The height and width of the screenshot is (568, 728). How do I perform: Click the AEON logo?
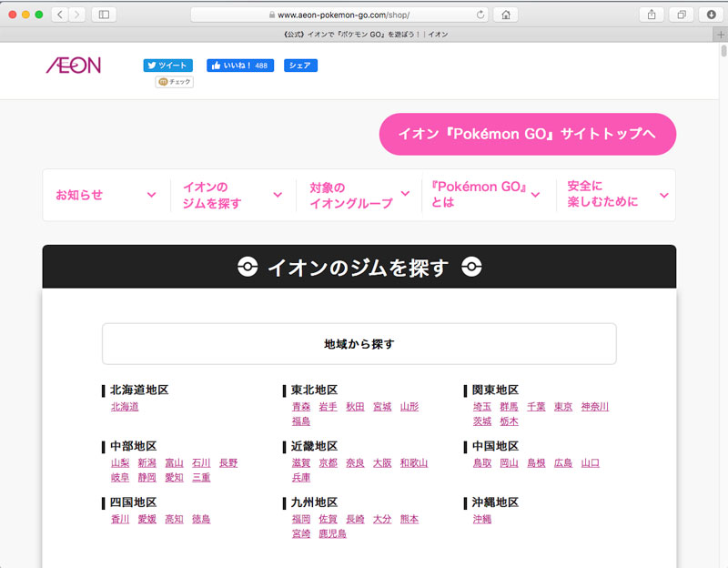(74, 66)
